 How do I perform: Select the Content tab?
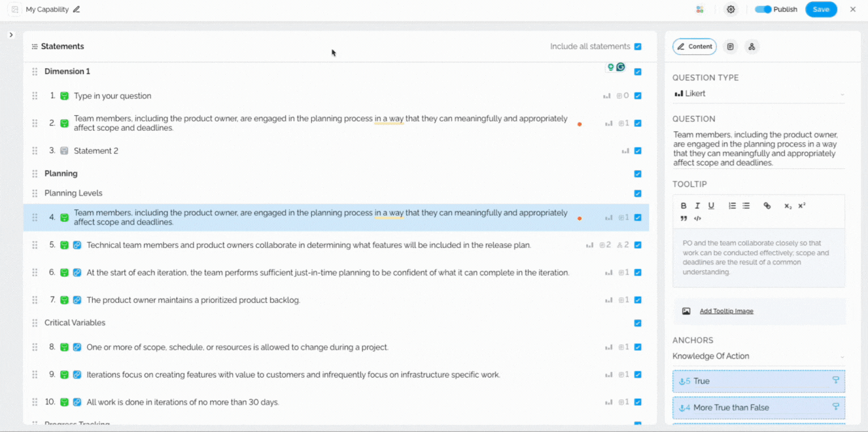(695, 46)
